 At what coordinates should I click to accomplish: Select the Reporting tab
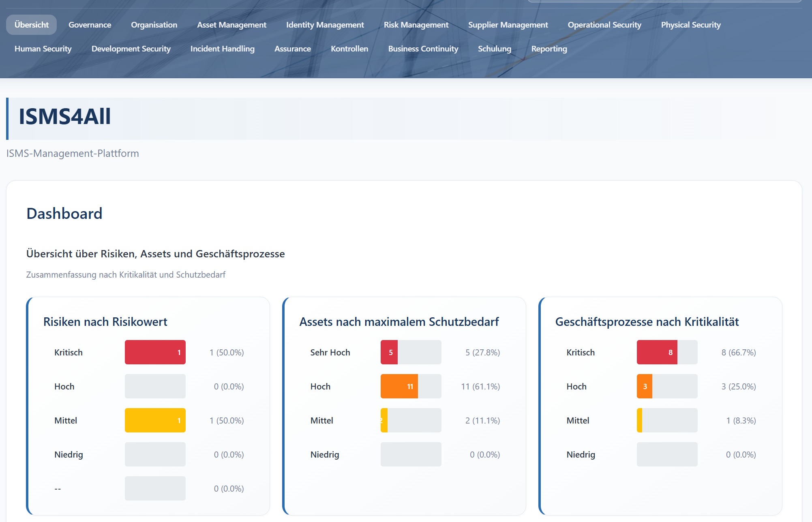click(549, 49)
